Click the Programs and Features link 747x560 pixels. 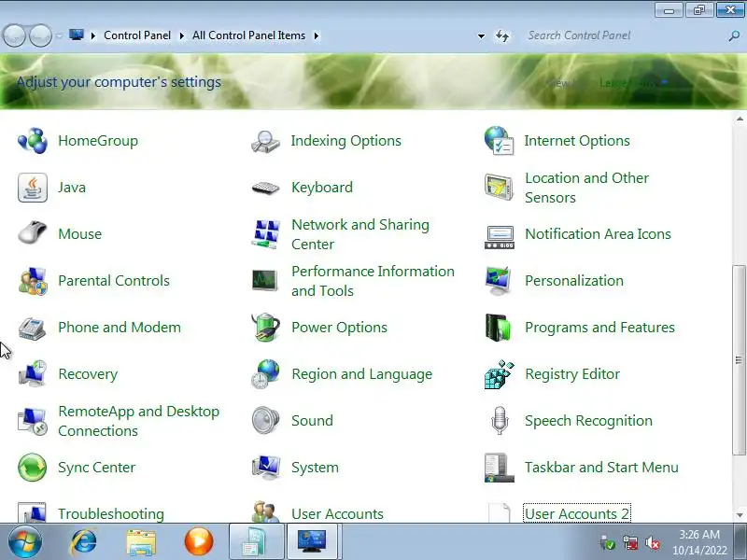[x=599, y=328]
